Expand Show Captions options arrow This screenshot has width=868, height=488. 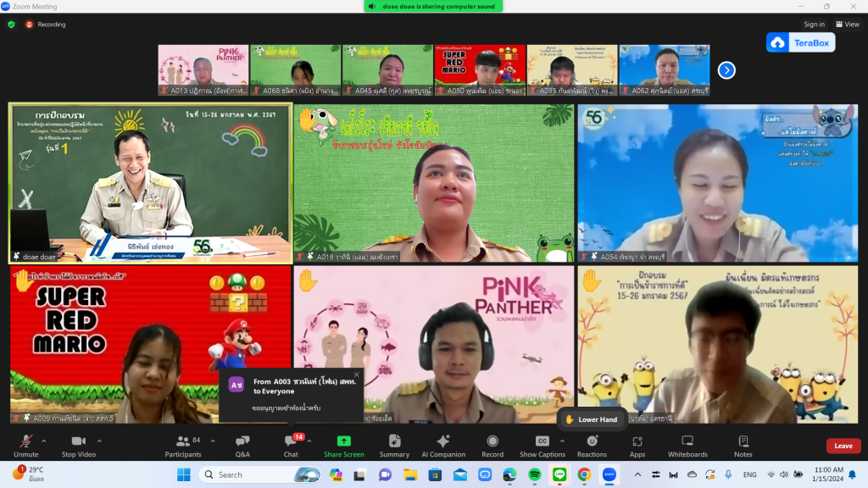point(562,441)
